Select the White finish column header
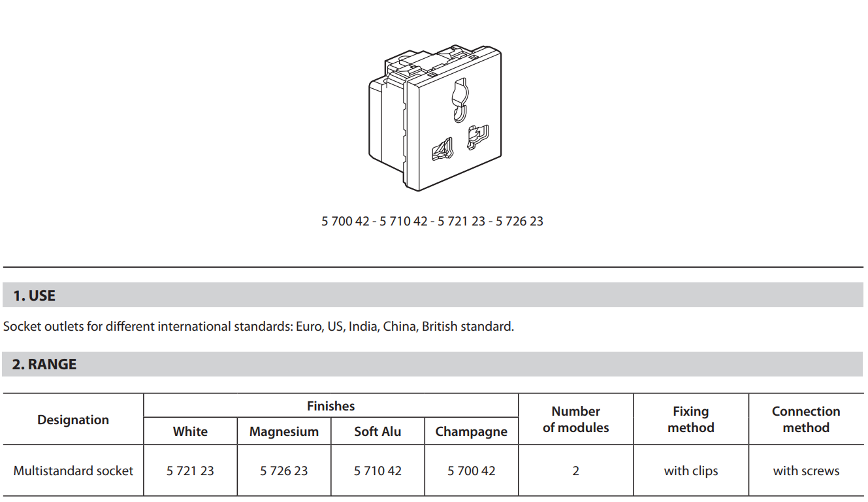The width and height of the screenshot is (868, 502). point(190,431)
